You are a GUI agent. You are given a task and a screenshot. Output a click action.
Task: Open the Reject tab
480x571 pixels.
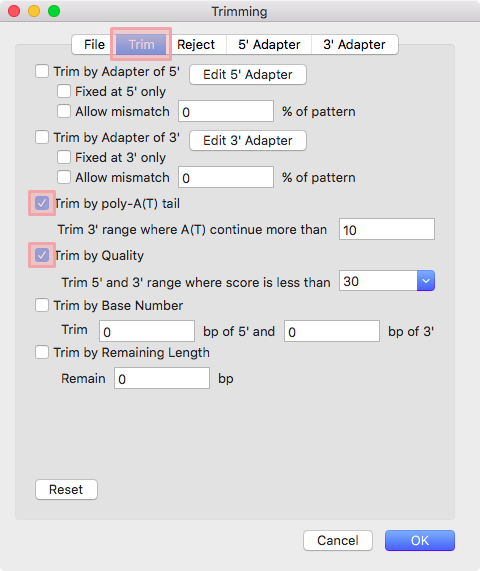pos(196,44)
